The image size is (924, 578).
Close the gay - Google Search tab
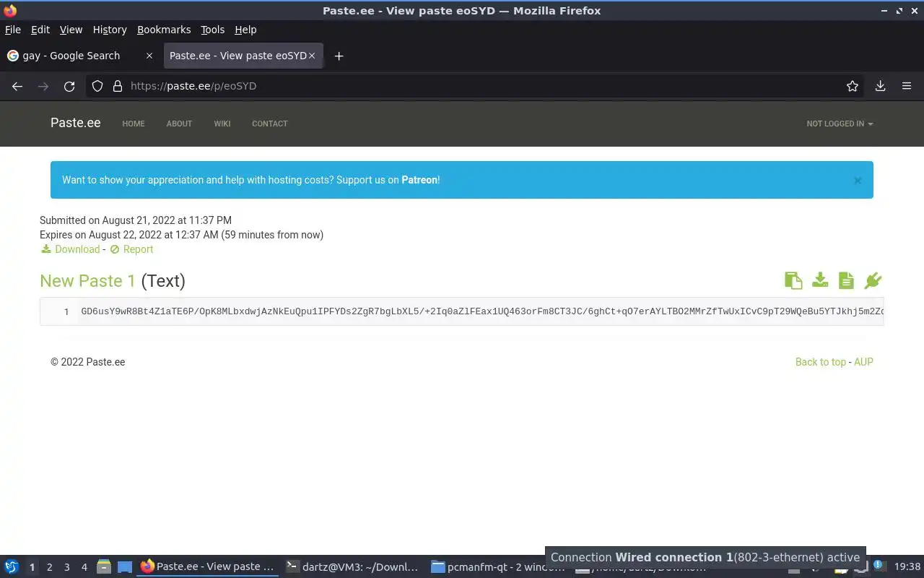149,56
